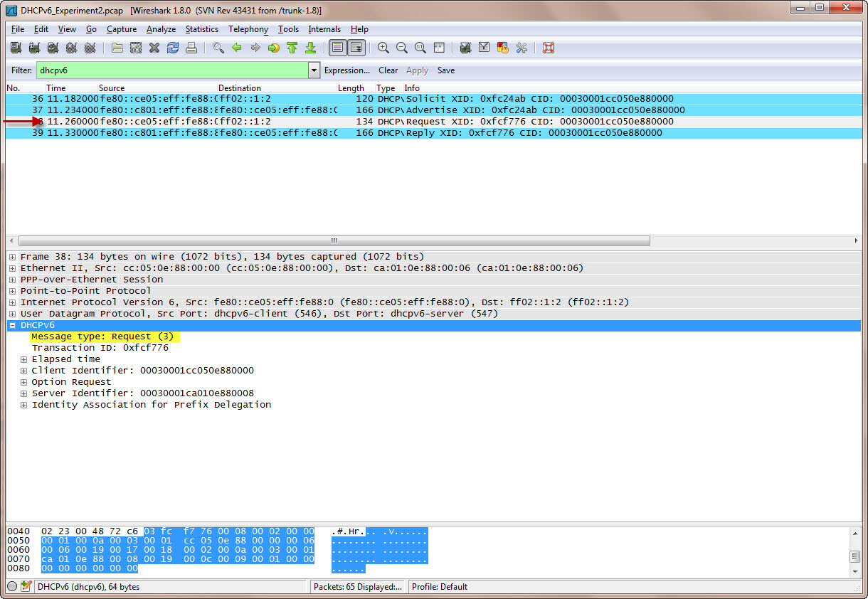Open Coloring Rules from toolbar
The image size is (868, 599).
(x=503, y=48)
